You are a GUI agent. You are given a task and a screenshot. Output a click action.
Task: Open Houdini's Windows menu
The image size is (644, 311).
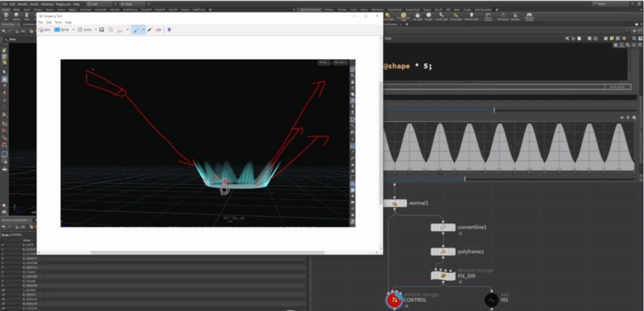48,4
